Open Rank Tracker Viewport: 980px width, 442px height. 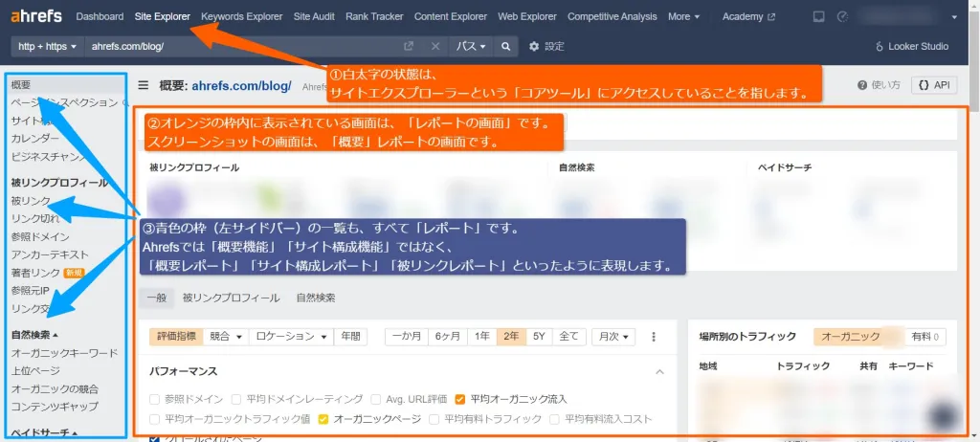coord(374,17)
